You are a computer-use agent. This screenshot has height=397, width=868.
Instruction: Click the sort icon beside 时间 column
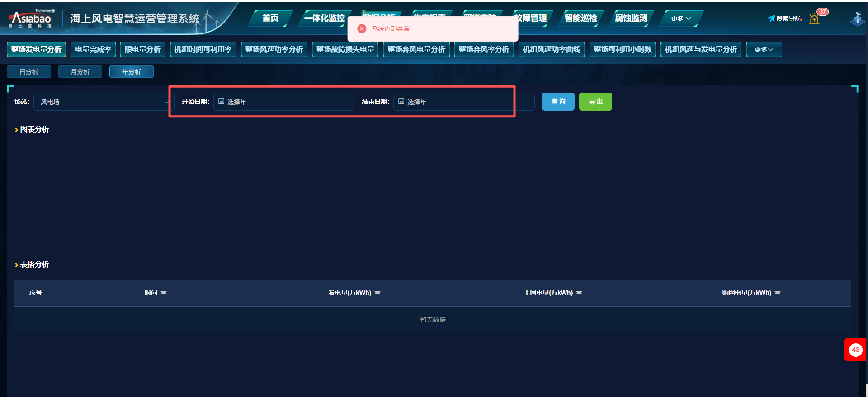(x=164, y=293)
